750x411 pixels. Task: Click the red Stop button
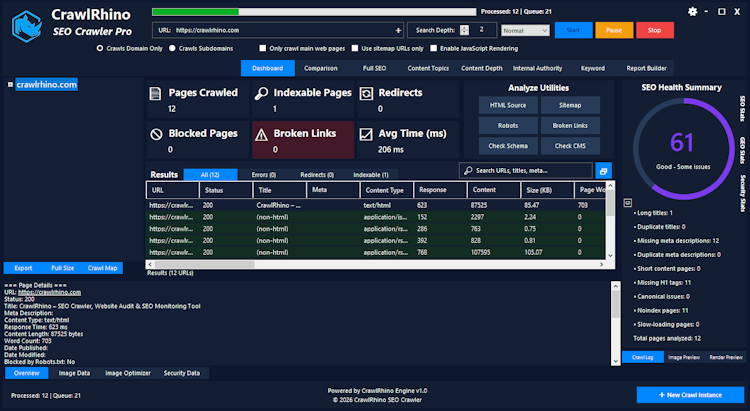pos(655,30)
